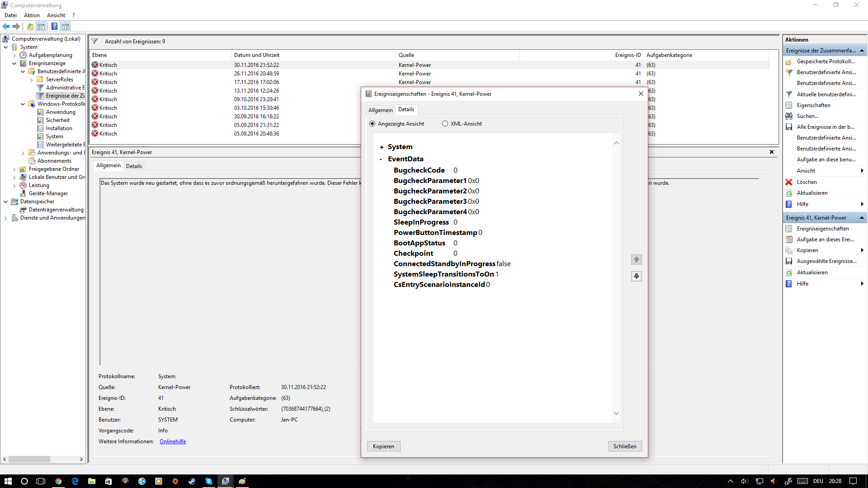Image resolution: width=868 pixels, height=488 pixels.
Task: Click the back arrow toolbar icon
Action: [x=6, y=26]
